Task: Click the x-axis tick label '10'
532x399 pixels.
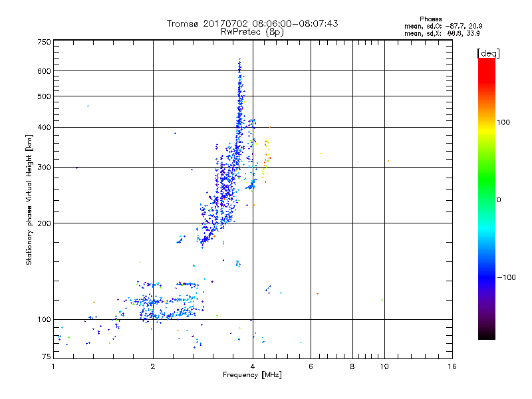Action: (x=384, y=366)
